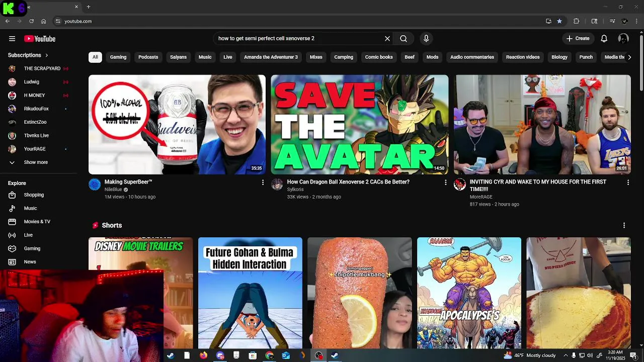Click the Create button
Viewport: 644px width, 362px height.
[578, 39]
